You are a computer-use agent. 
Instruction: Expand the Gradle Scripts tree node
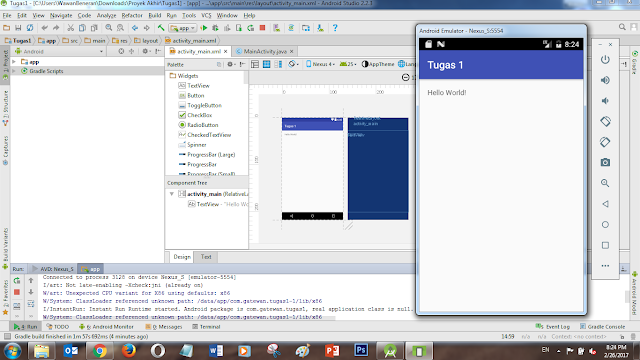(x=14, y=71)
